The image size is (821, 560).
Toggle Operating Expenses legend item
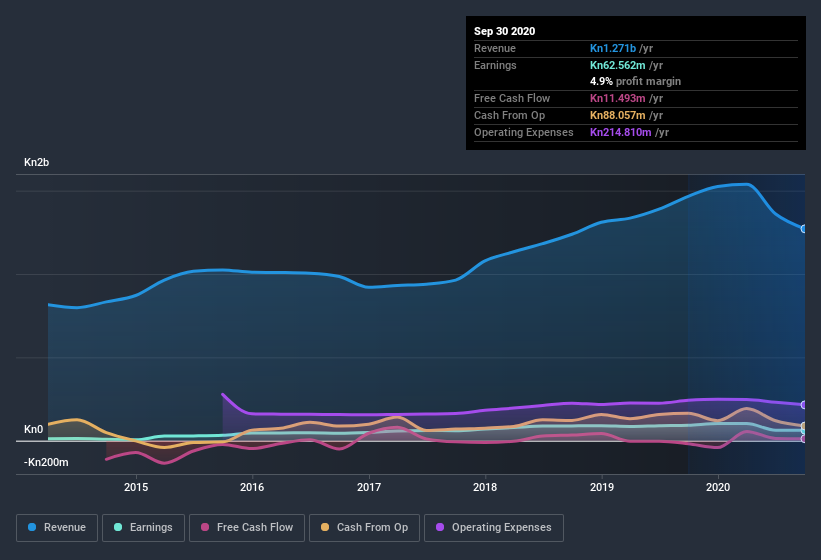click(x=493, y=527)
